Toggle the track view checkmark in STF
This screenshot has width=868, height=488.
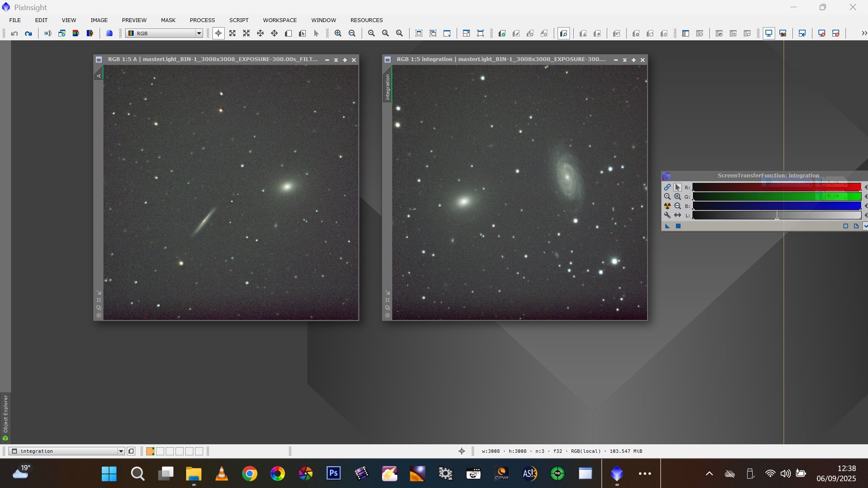pyautogui.click(x=865, y=226)
